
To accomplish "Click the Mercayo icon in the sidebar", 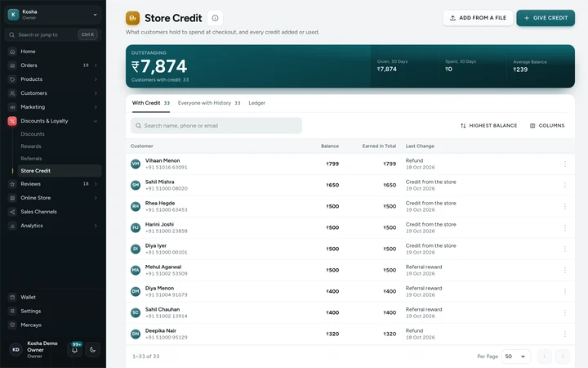I will (x=12, y=325).
